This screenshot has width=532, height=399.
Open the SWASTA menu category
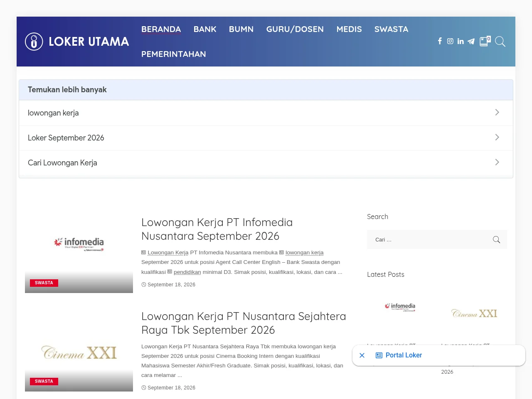[x=392, y=29]
